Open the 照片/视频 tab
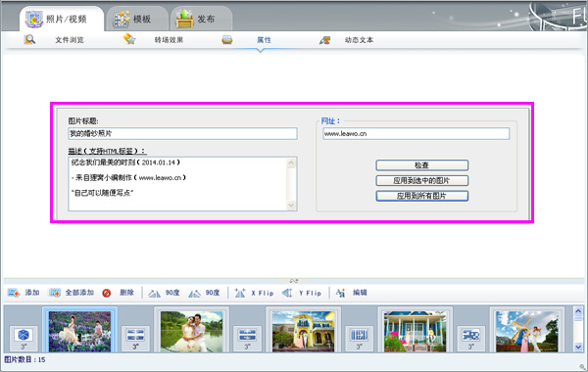 pos(62,19)
